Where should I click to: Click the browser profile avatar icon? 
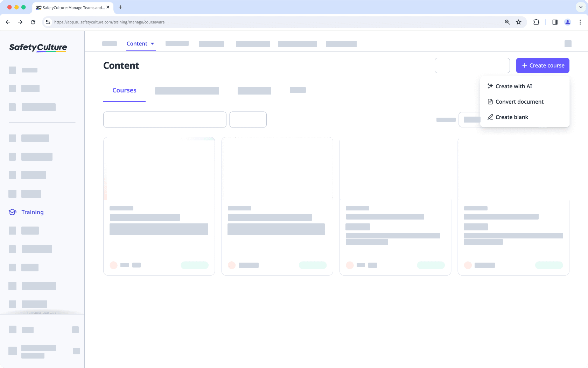[568, 22]
